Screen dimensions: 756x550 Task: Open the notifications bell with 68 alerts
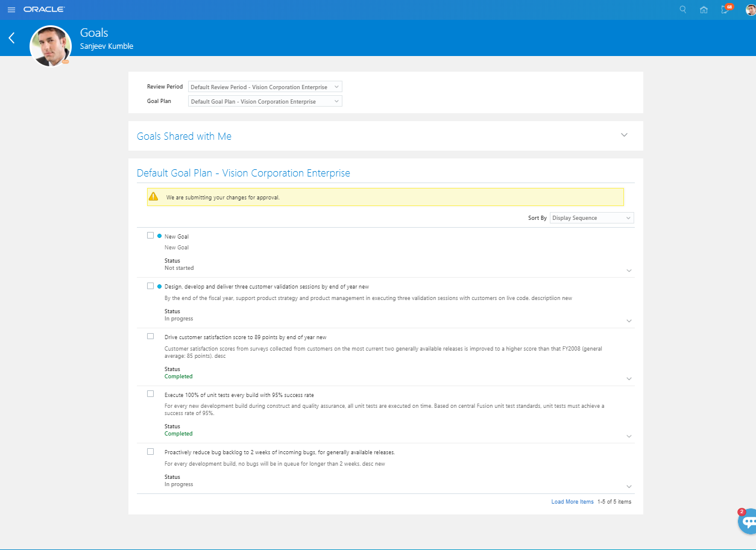(725, 9)
